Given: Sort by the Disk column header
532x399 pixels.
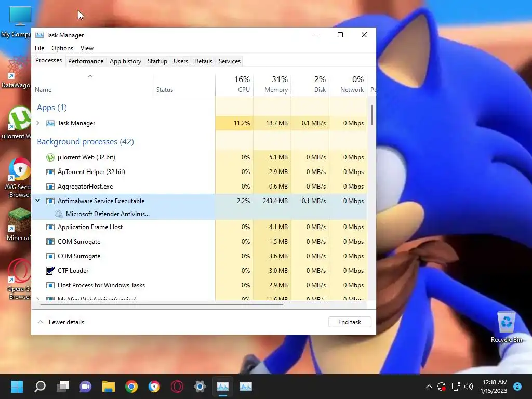Looking at the screenshot, I should tap(310, 85).
